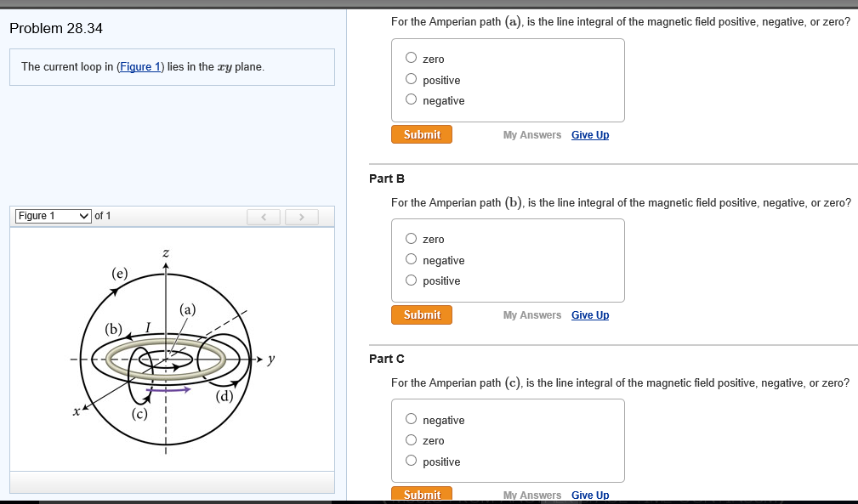The height and width of the screenshot is (504, 858).
Task: Choose "positive" in Part C
Action: point(411,461)
